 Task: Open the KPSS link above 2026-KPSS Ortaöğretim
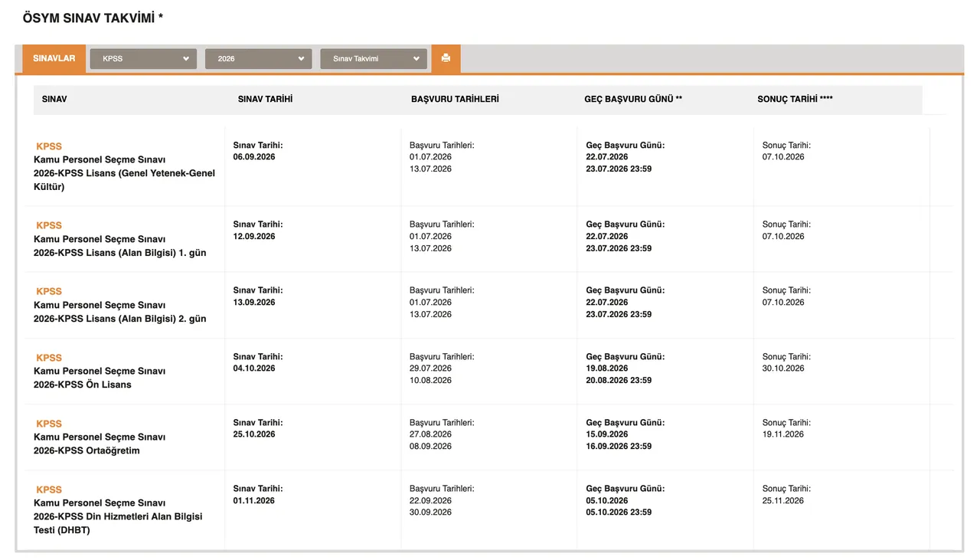[49, 424]
